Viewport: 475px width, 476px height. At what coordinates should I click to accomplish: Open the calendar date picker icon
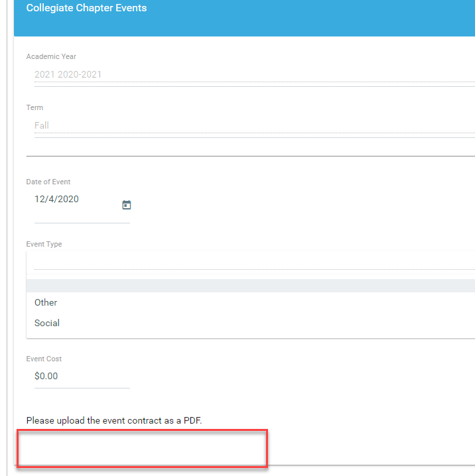pyautogui.click(x=127, y=205)
